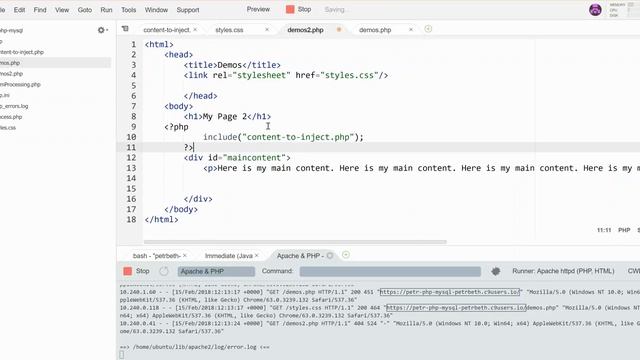This screenshot has width=640, height=360.
Task: Add a new console tab with plus icon
Action: pos(346,255)
